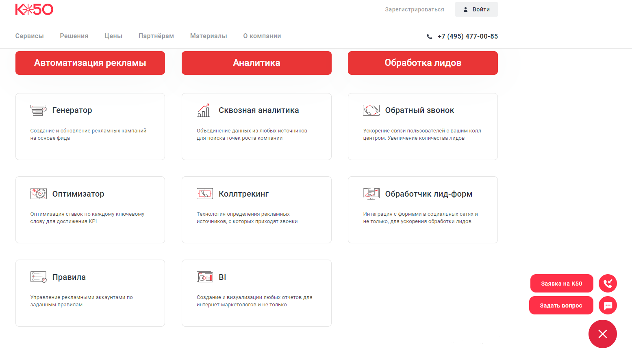This screenshot has width=632, height=364.
Task: Click the Войти login button
Action: (x=476, y=9)
